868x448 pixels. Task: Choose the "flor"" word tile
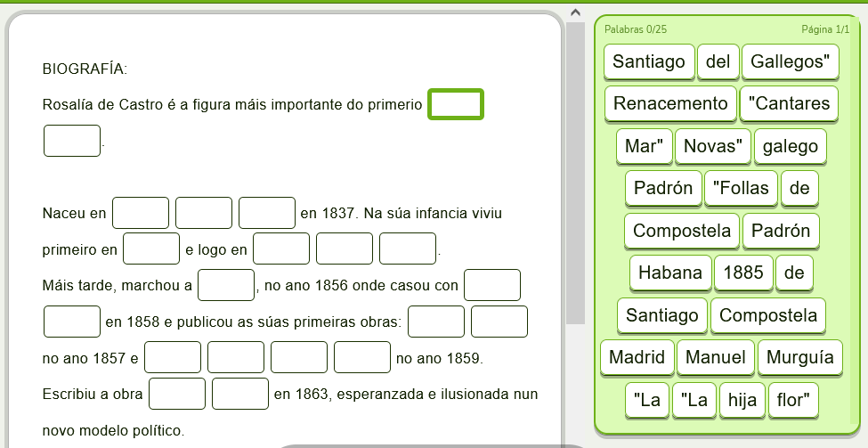(x=794, y=400)
